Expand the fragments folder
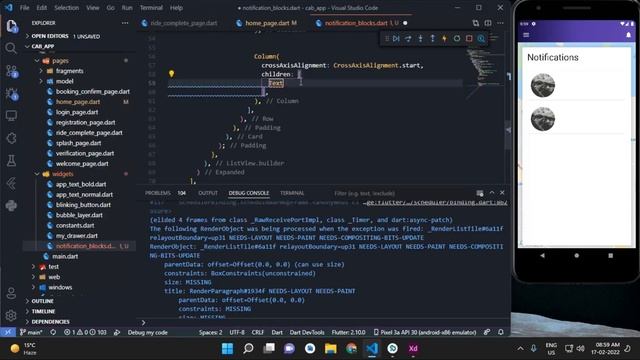 click(69, 71)
